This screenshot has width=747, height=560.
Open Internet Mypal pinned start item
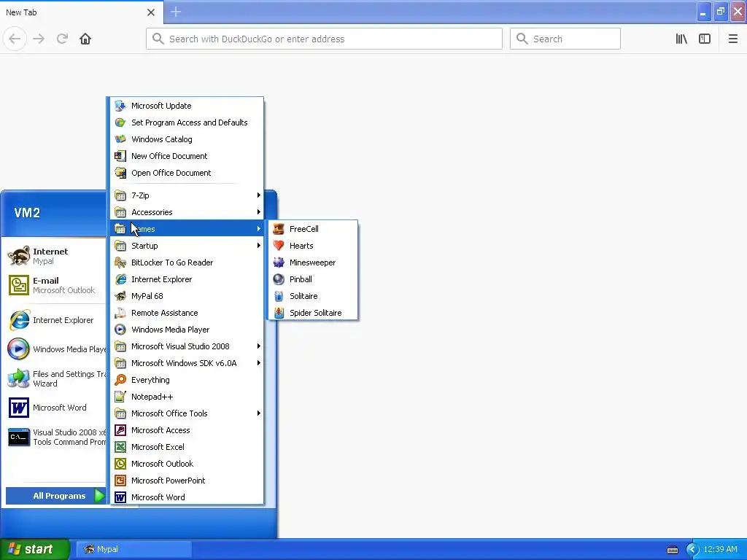(55, 256)
